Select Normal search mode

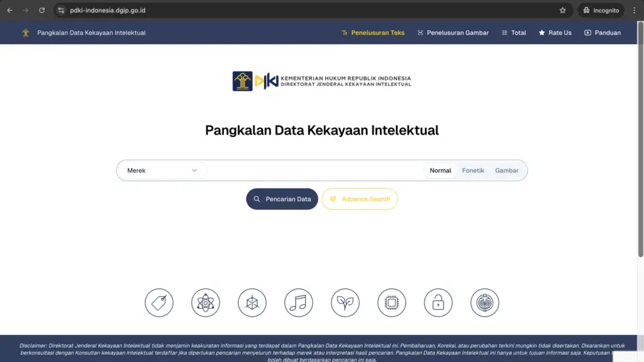pyautogui.click(x=440, y=170)
